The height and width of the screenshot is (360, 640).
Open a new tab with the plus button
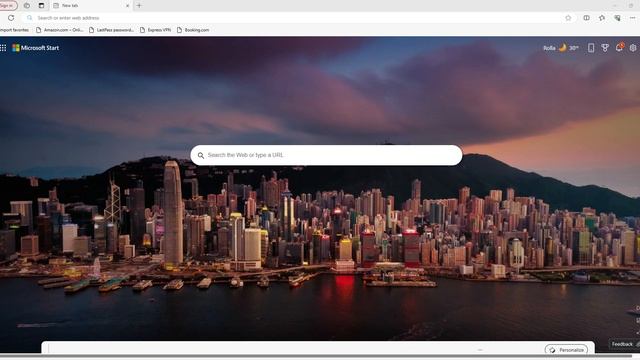139,6
